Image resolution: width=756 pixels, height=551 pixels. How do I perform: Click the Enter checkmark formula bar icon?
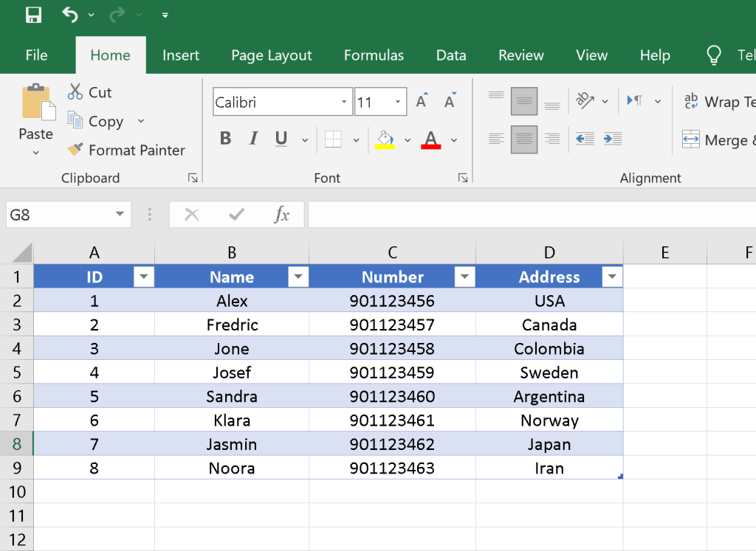[236, 215]
